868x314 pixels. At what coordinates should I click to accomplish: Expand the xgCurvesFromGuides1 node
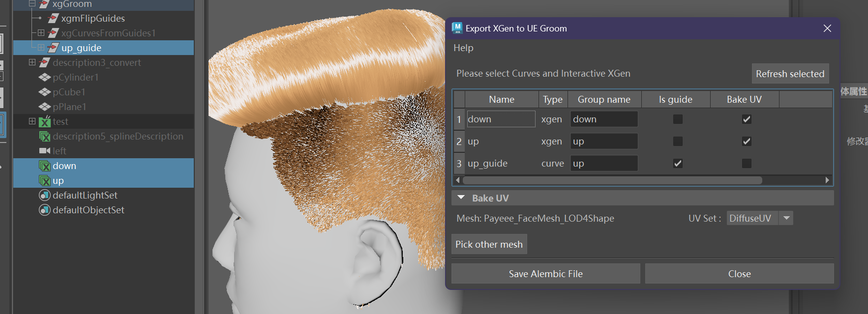[x=41, y=33]
